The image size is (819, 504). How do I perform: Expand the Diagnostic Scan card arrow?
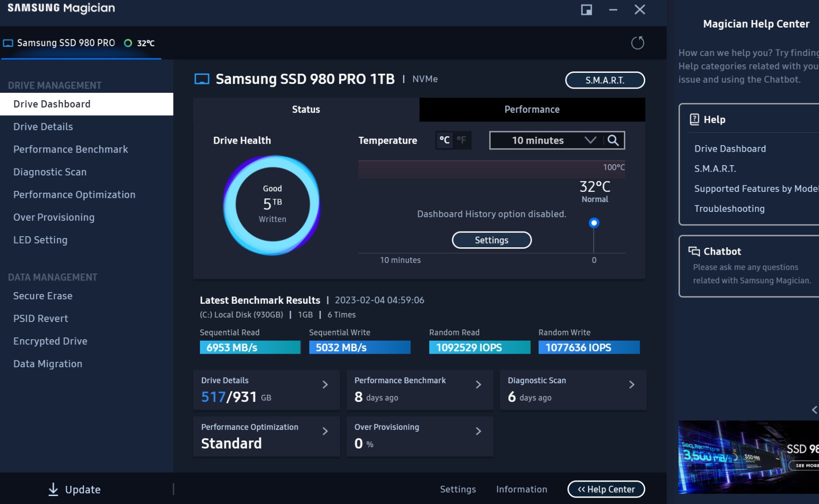[631, 385]
